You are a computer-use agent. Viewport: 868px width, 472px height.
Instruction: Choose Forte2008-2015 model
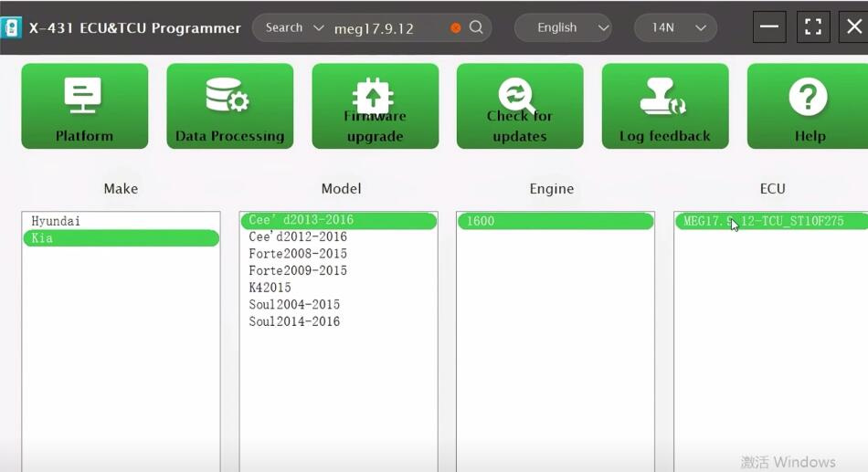tap(298, 254)
